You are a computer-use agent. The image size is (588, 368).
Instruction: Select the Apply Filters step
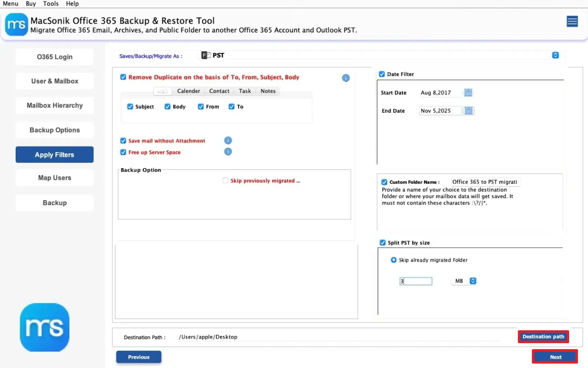54,155
